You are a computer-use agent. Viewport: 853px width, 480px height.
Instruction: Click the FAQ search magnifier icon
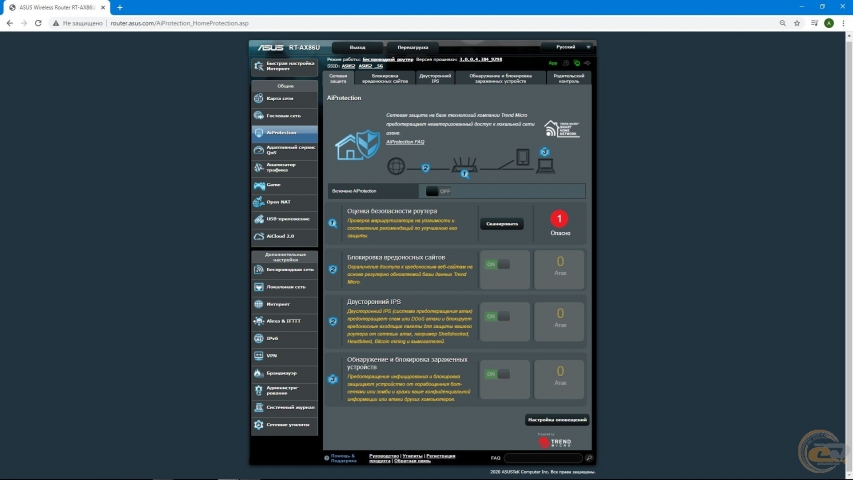pos(589,458)
